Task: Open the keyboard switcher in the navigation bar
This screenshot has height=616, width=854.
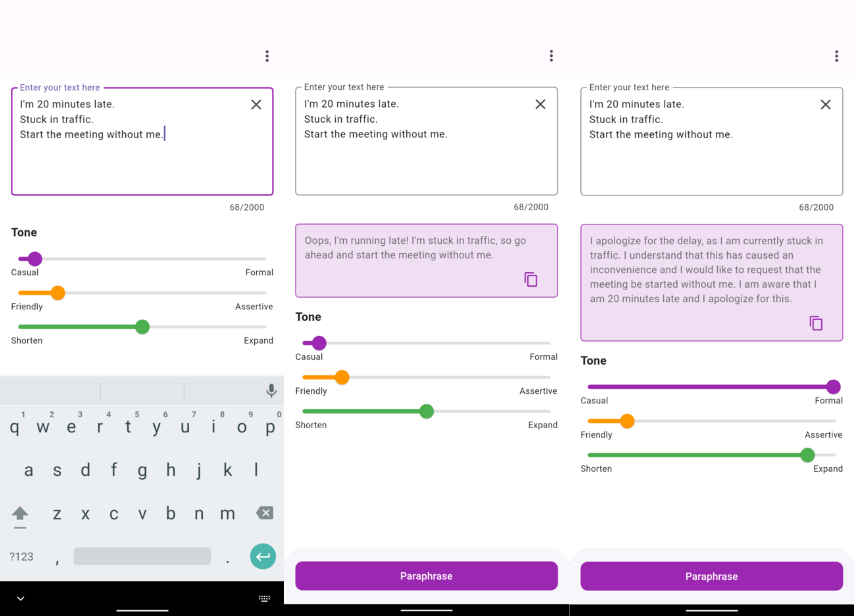Action: (x=264, y=598)
